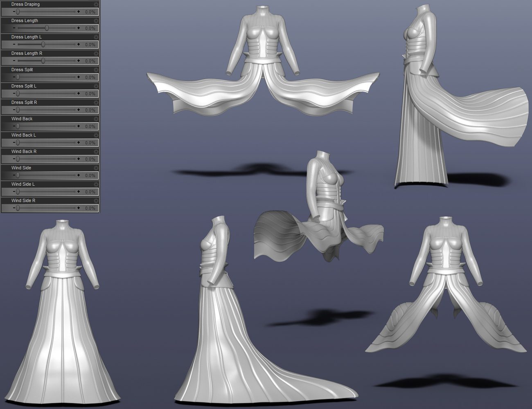This screenshot has height=409, width=532.
Task: Decrease Dress Length with the minus button
Action: 14,28
